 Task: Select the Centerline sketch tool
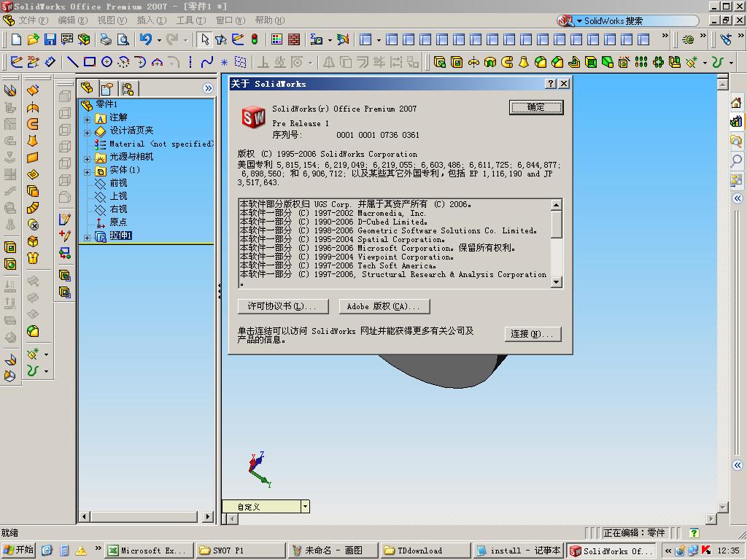(x=190, y=62)
